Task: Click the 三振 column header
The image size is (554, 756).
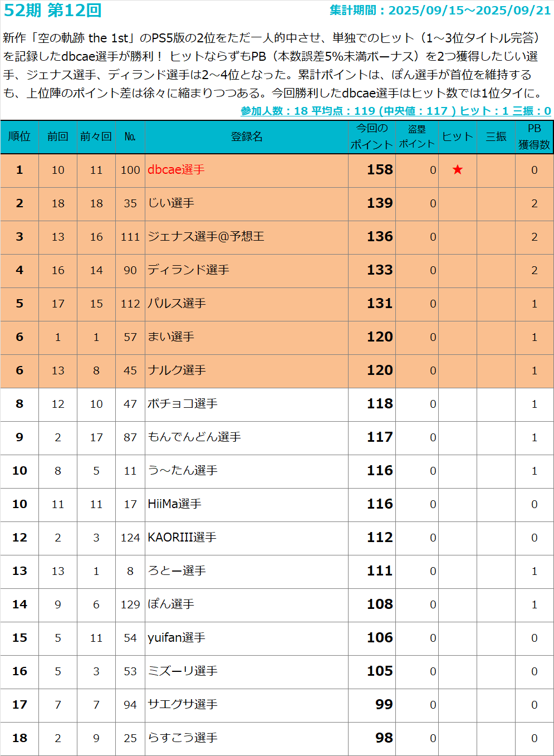Action: (x=496, y=136)
